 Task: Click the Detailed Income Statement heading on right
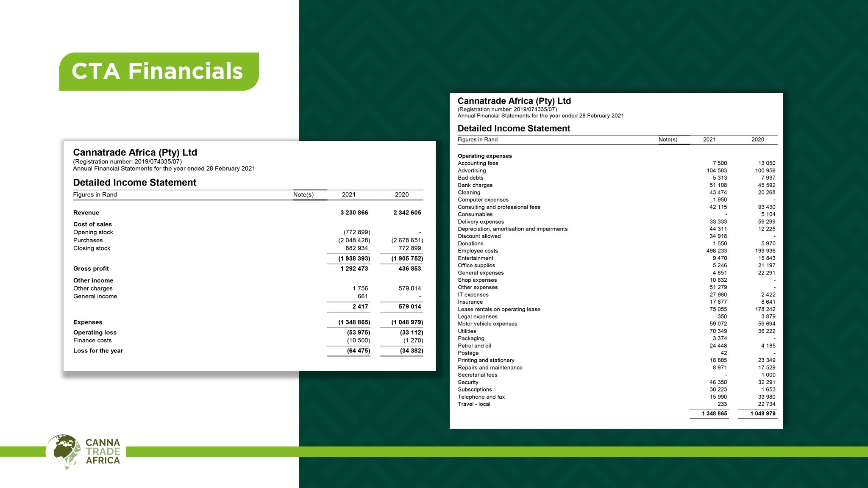coord(514,128)
